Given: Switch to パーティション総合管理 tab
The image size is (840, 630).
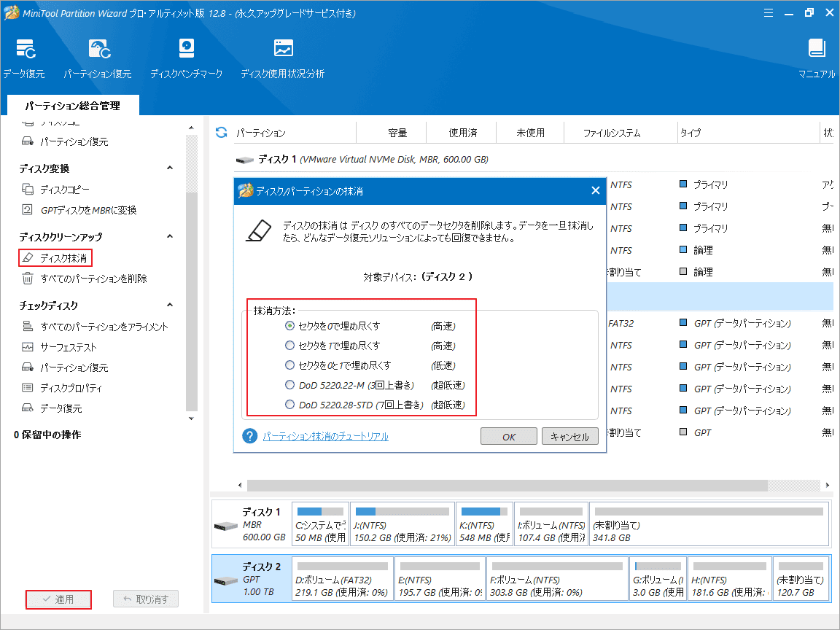Looking at the screenshot, I should (x=73, y=106).
